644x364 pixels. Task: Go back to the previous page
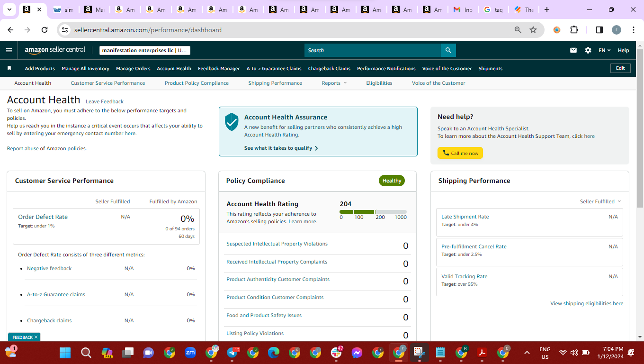11,30
